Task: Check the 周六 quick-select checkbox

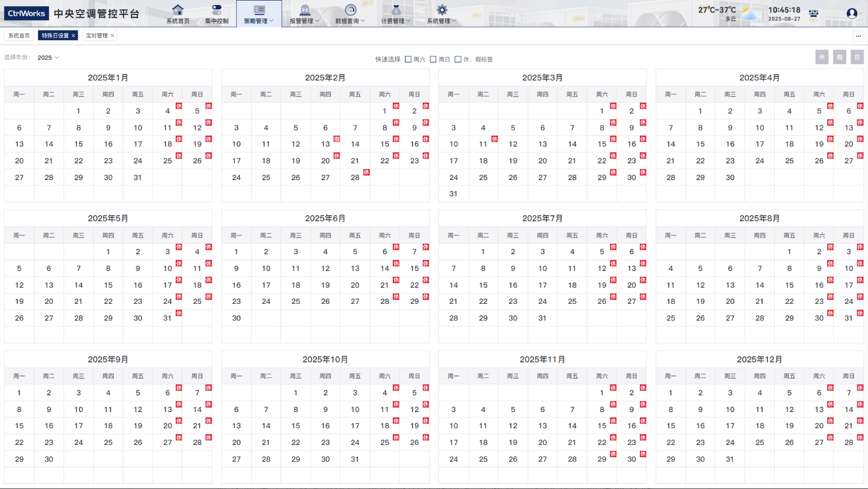Action: pos(408,59)
